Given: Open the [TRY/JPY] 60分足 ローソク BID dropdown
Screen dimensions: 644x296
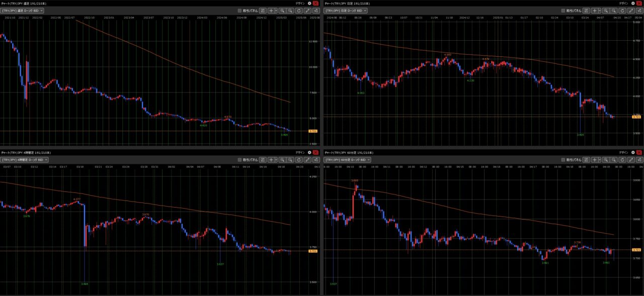Looking at the screenshot, I should click(348, 159).
